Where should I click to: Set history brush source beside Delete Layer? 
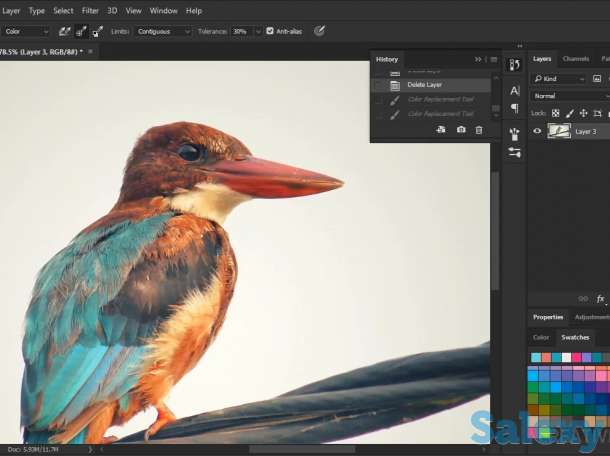click(x=379, y=85)
